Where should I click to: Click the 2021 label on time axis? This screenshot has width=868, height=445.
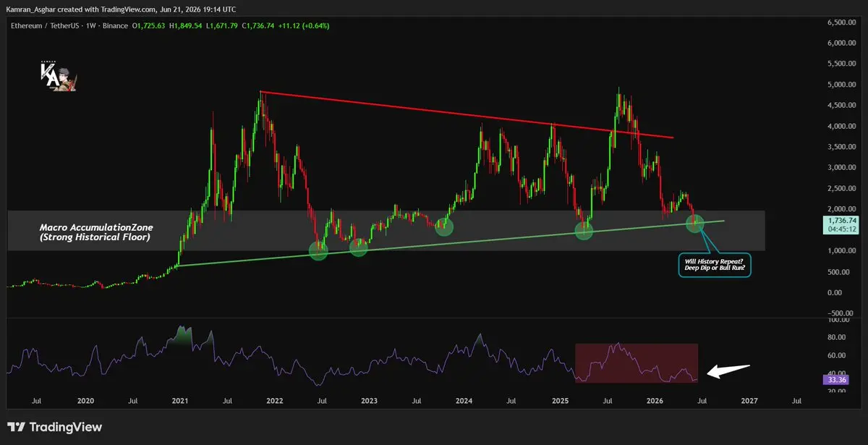coord(180,400)
